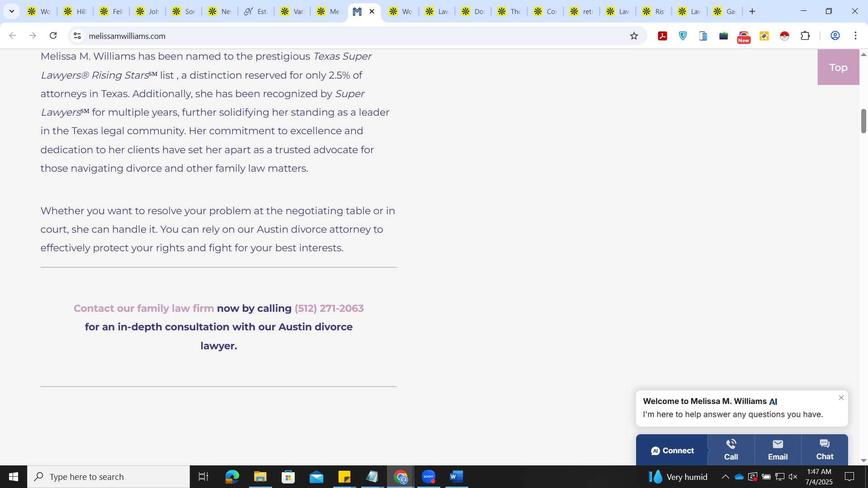This screenshot has width=868, height=488.
Task: Dismiss the Welcome chat popup
Action: (841, 398)
